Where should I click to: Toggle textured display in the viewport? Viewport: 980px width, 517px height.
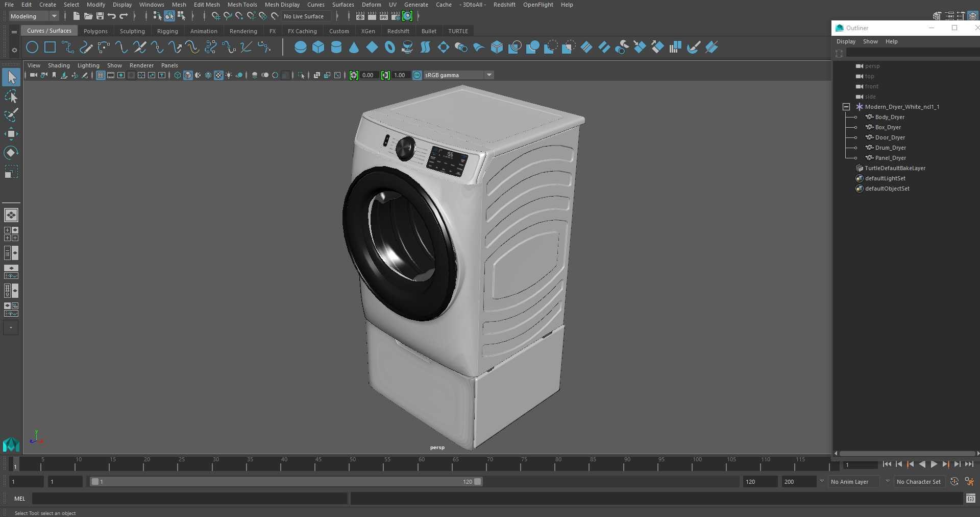pyautogui.click(x=218, y=75)
